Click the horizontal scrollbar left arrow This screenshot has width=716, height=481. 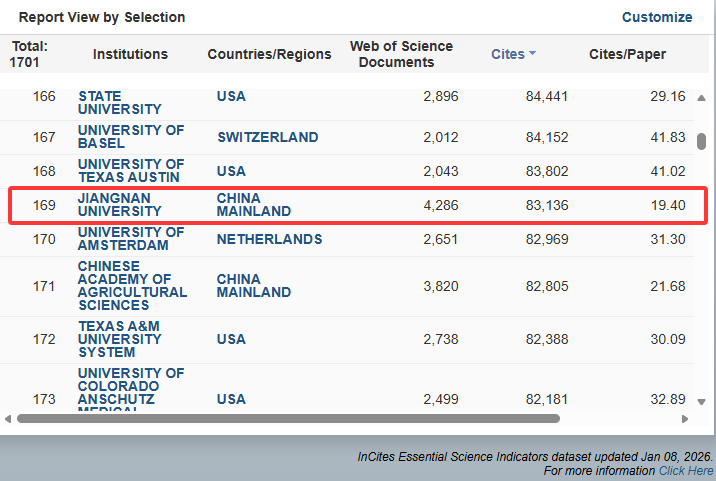click(8, 418)
